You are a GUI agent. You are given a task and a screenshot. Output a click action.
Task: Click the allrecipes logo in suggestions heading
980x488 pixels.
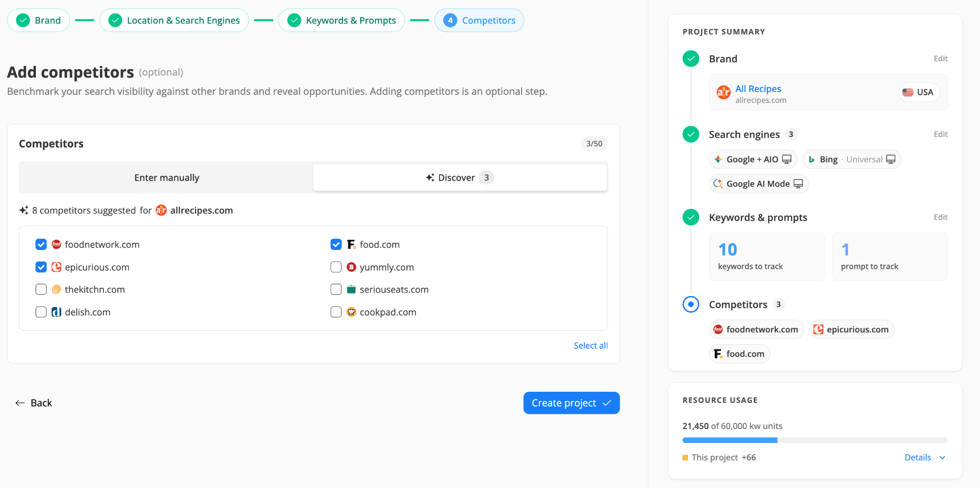pyautogui.click(x=161, y=210)
